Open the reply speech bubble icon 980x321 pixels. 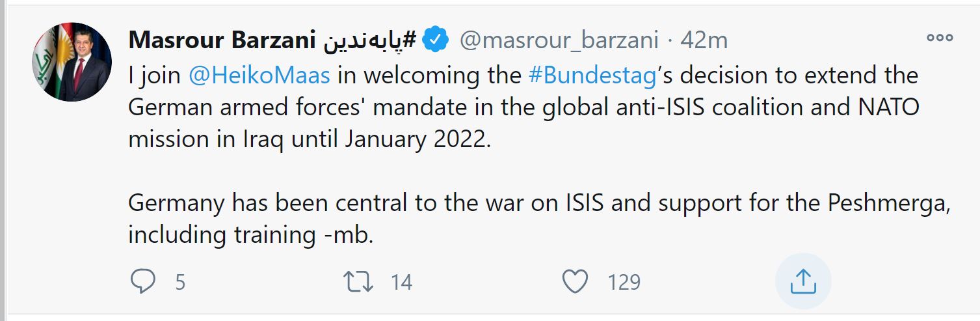click(x=142, y=281)
